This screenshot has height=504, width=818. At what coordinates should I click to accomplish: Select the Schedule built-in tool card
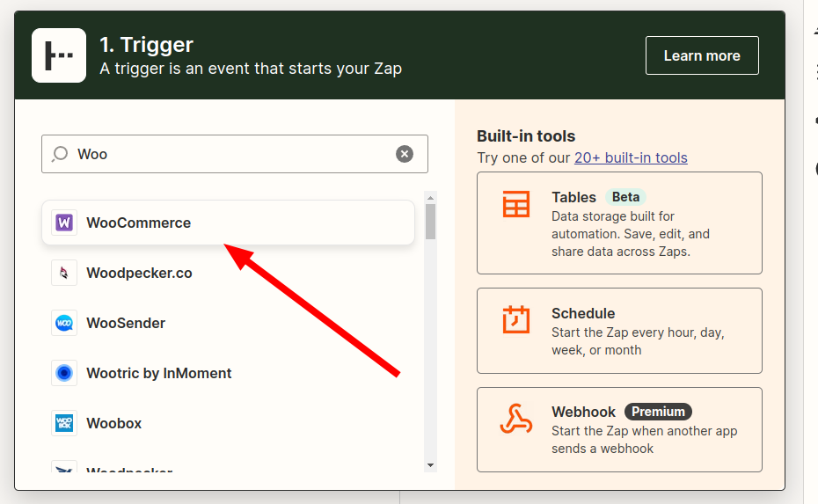click(619, 331)
